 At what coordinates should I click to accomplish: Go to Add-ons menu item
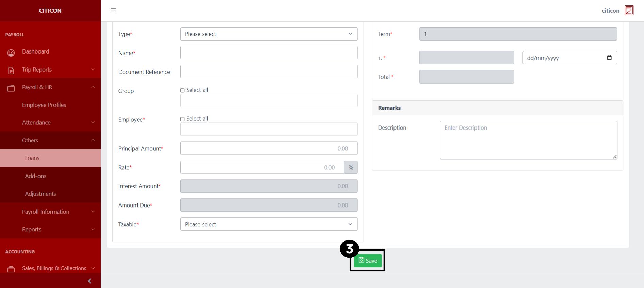(35, 176)
